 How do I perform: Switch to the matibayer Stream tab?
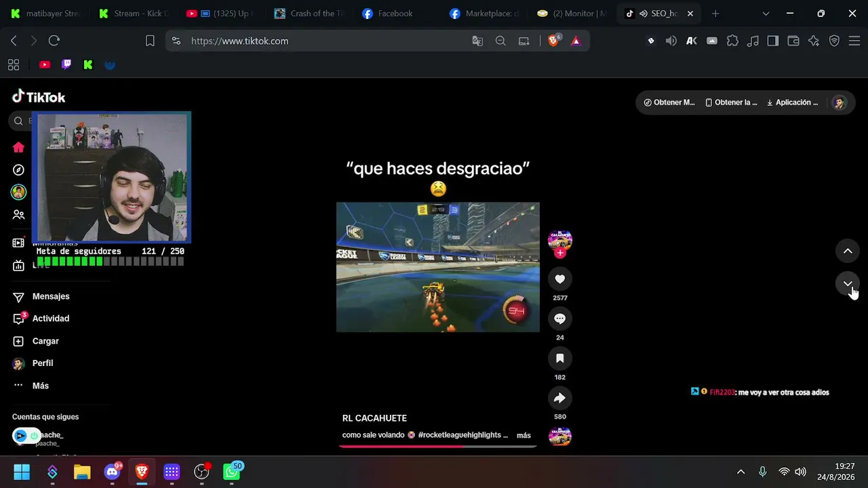(x=45, y=14)
